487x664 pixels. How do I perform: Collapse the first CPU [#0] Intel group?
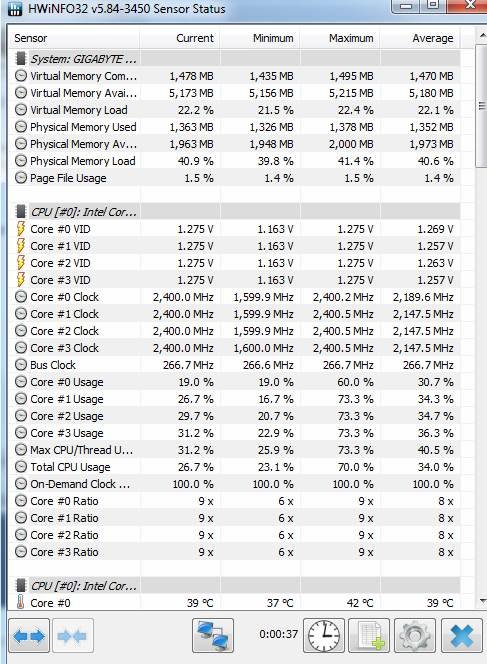pos(20,211)
